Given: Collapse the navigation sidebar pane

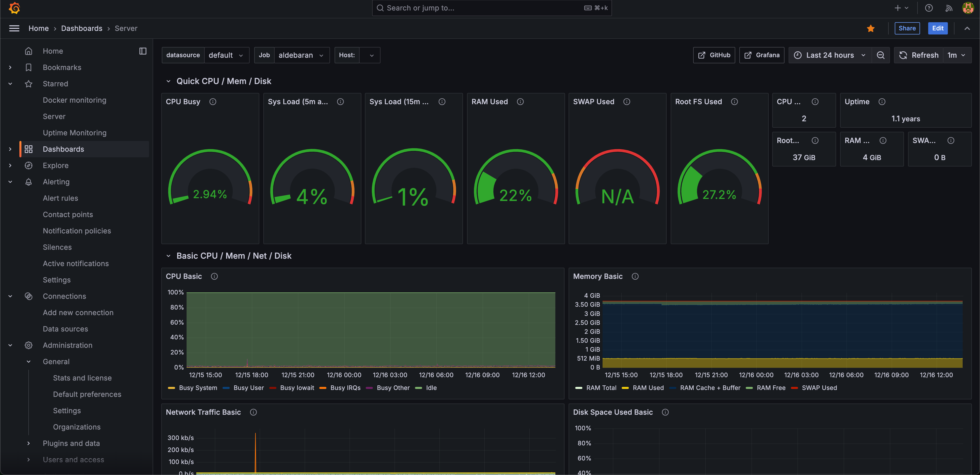Looking at the screenshot, I should tap(143, 51).
